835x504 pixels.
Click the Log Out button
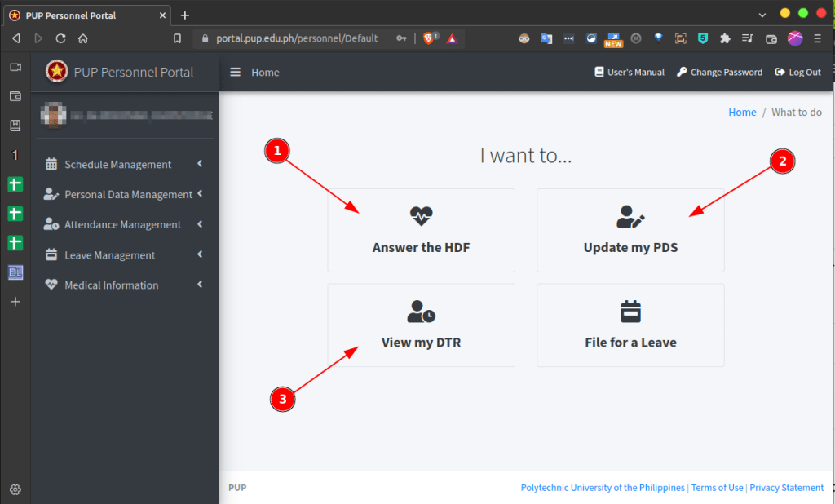798,73
